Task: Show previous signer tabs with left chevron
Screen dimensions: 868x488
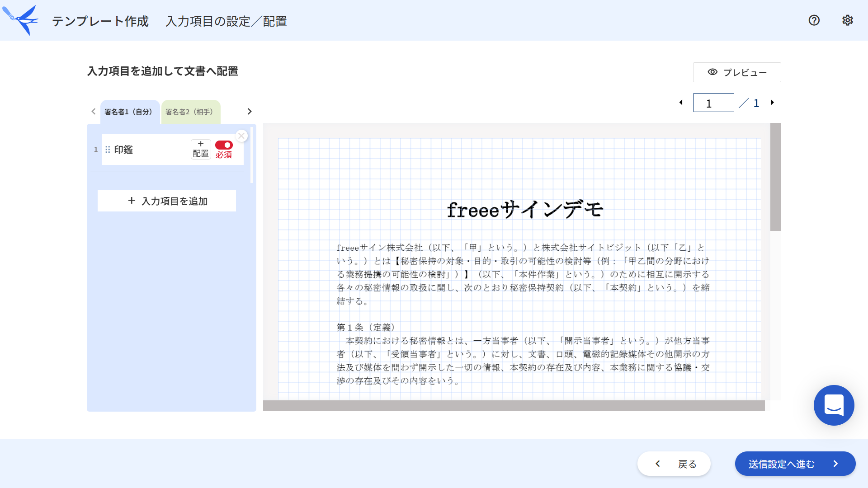Action: [x=93, y=112]
